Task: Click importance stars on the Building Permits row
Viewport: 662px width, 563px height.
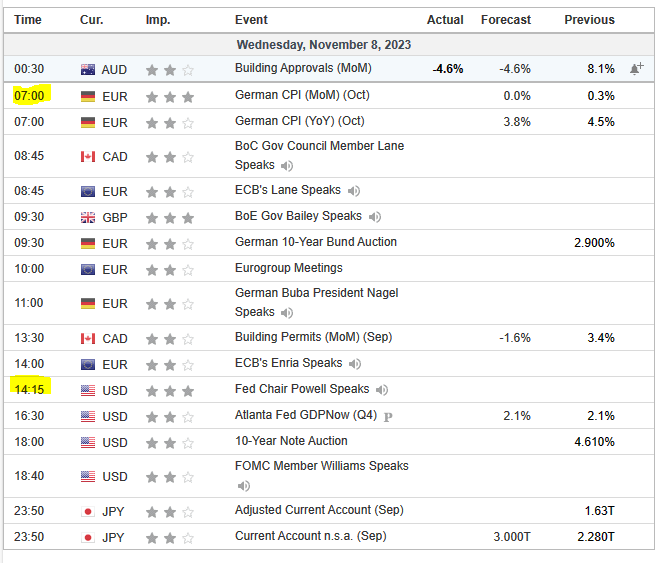Action: point(170,339)
